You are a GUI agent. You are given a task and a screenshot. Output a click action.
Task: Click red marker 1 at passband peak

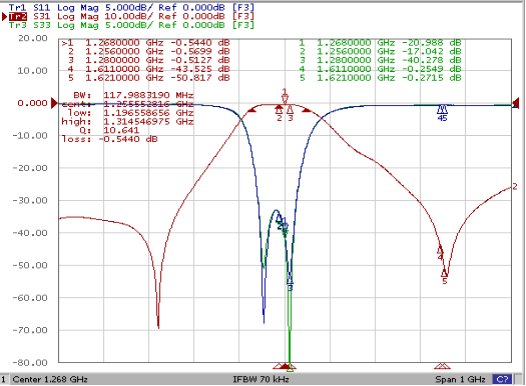285,97
